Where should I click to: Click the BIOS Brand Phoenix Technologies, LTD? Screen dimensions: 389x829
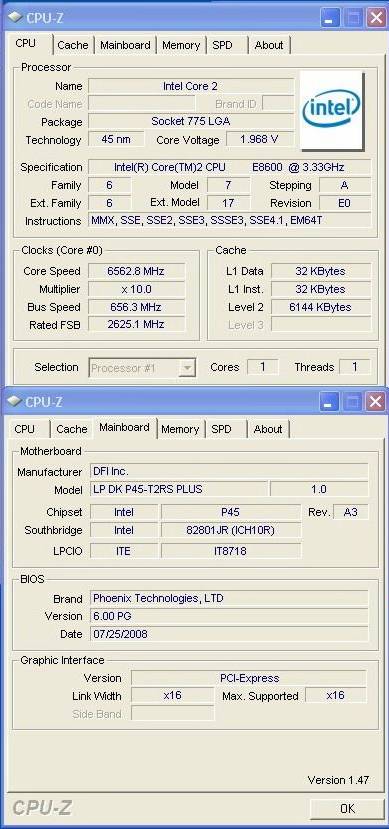pyautogui.click(x=229, y=598)
